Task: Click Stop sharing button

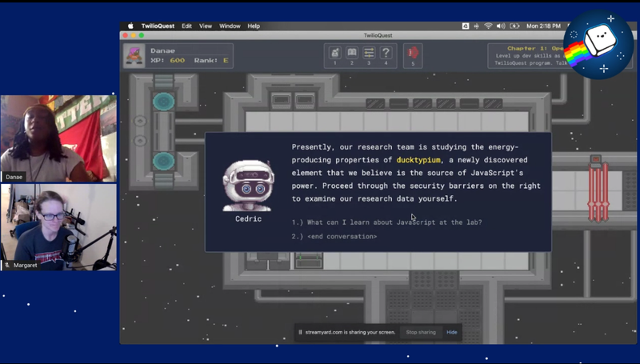Action: [x=421, y=332]
